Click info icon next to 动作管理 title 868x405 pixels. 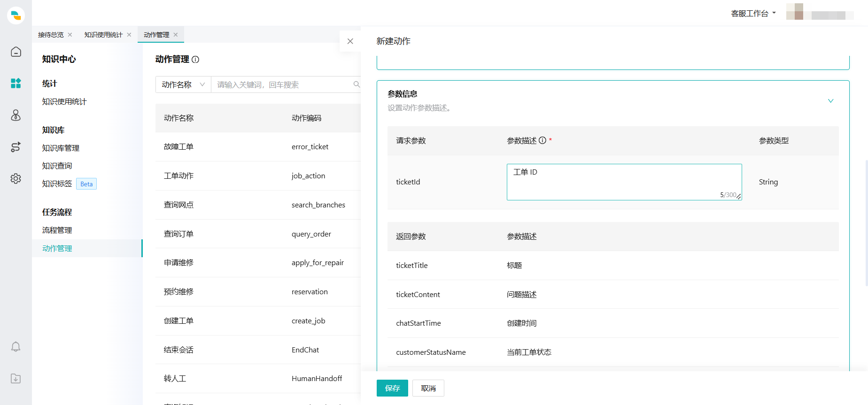tap(196, 60)
